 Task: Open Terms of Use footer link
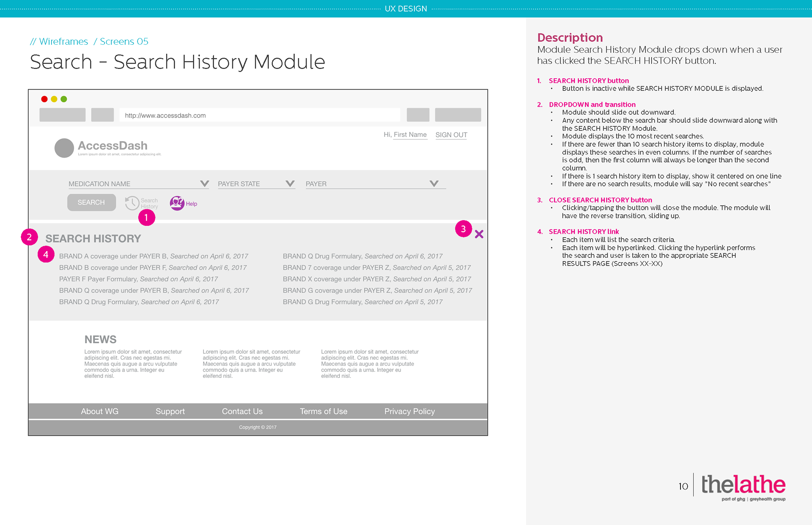[323, 411]
